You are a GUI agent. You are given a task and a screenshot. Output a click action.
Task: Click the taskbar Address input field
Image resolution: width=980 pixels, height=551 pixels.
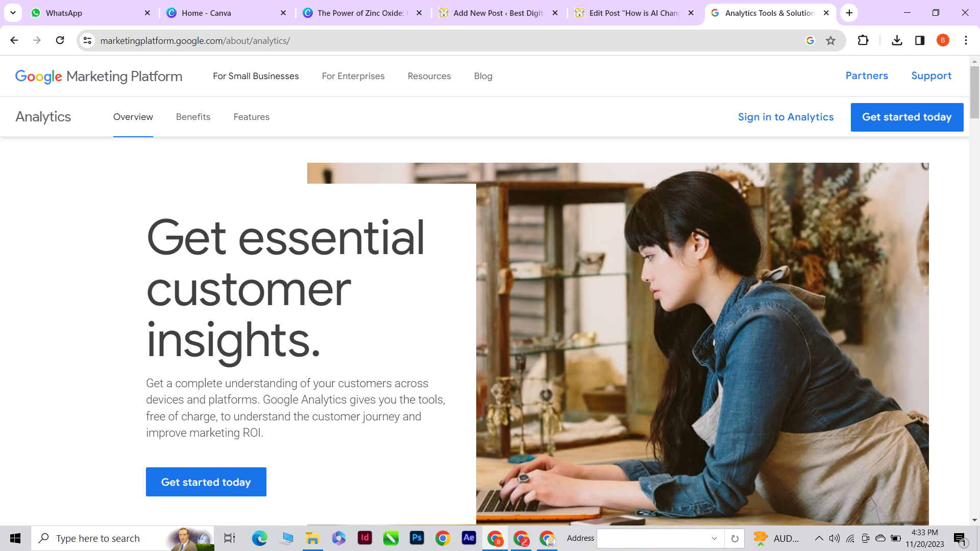coord(653,538)
